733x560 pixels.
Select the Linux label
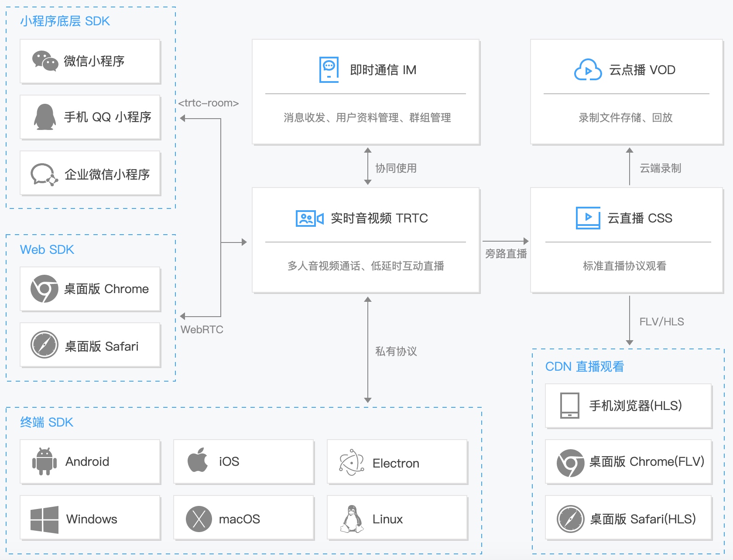coord(387,519)
